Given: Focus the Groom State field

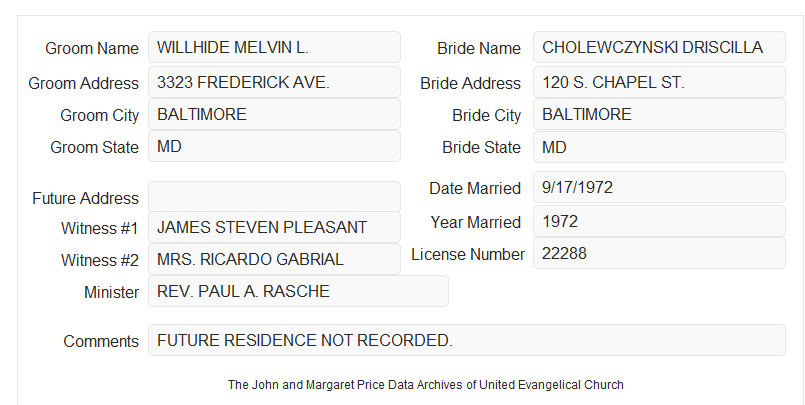Looking at the screenshot, I should coord(274,146).
